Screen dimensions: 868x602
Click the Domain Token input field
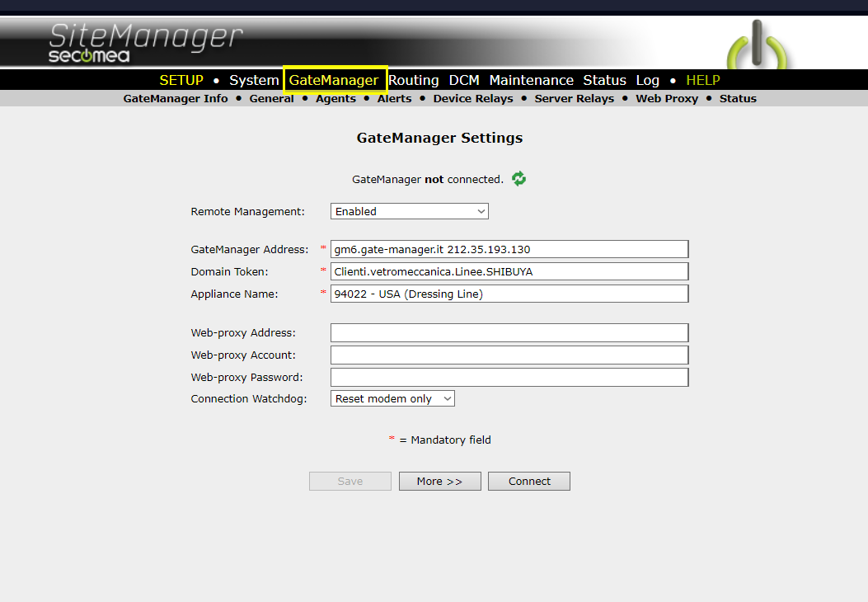click(509, 271)
